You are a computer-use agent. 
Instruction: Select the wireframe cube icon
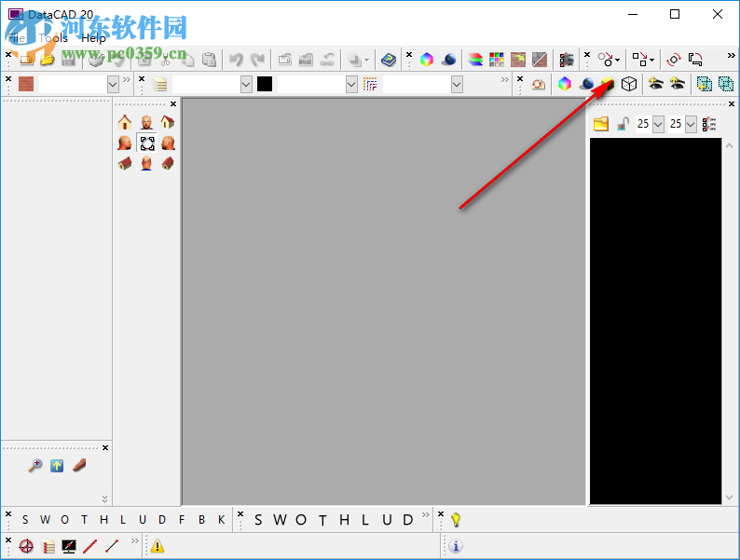point(629,85)
